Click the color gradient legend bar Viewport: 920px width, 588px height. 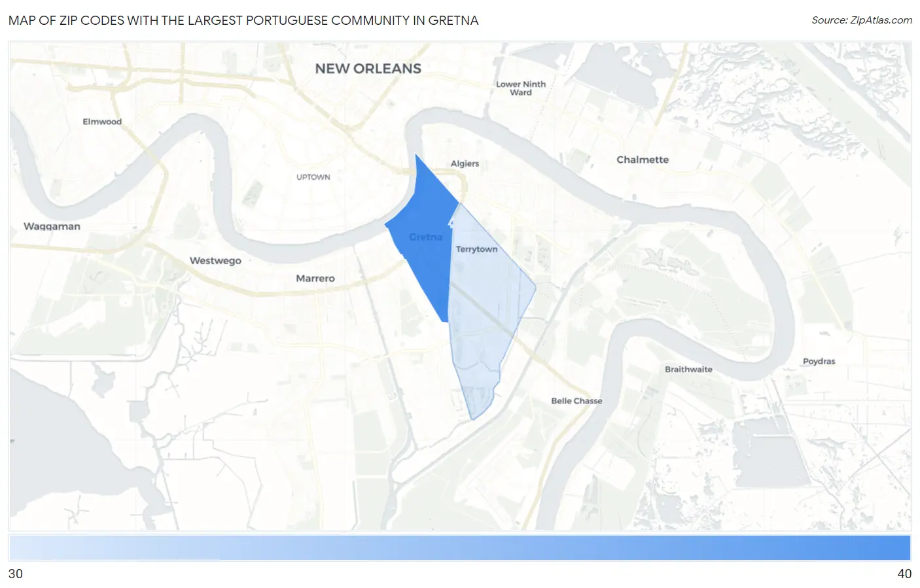tap(460, 548)
